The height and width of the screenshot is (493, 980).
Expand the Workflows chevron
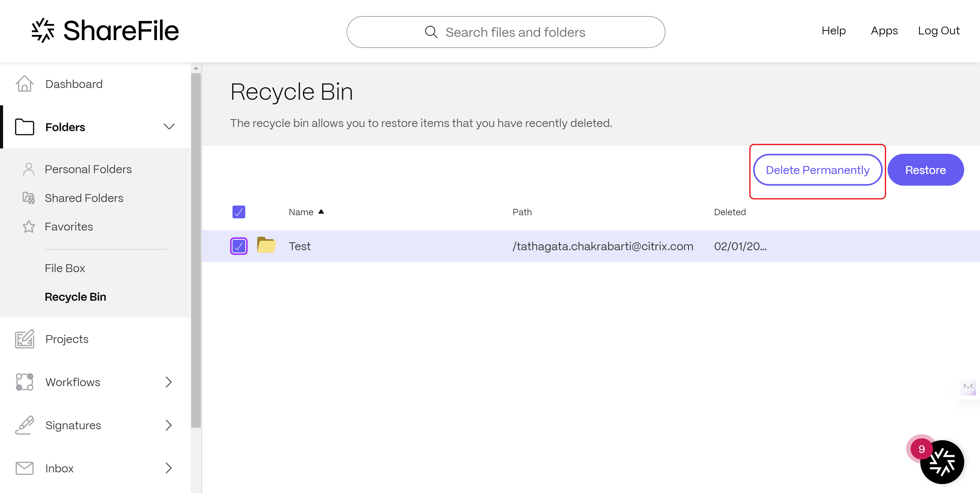(x=169, y=382)
